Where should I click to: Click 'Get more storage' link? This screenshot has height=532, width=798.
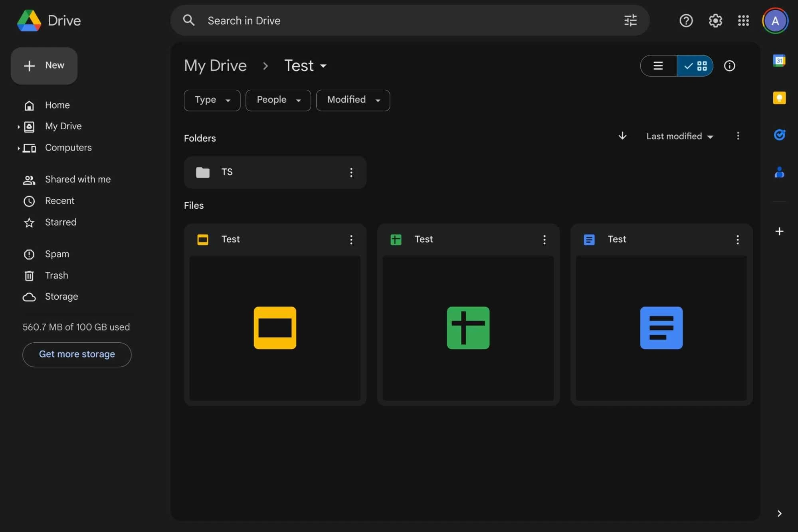(77, 354)
